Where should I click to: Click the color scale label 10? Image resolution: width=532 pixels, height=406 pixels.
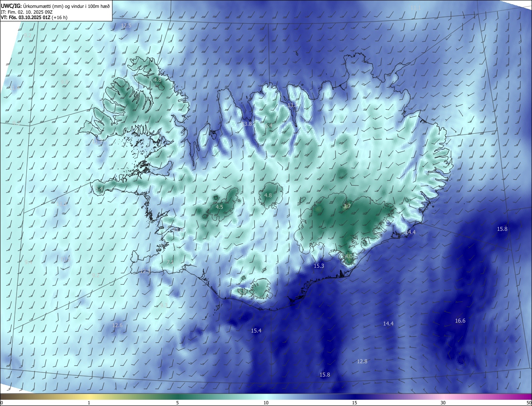tap(266, 403)
